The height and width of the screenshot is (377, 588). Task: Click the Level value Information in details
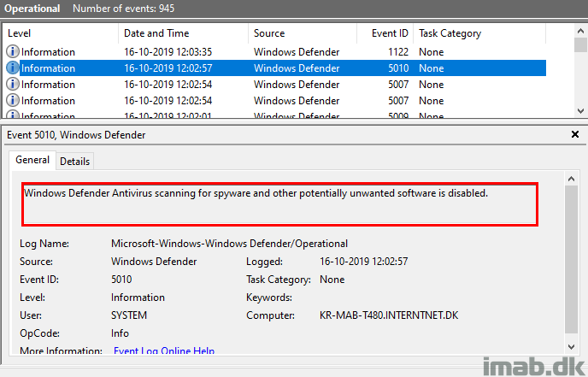click(138, 297)
